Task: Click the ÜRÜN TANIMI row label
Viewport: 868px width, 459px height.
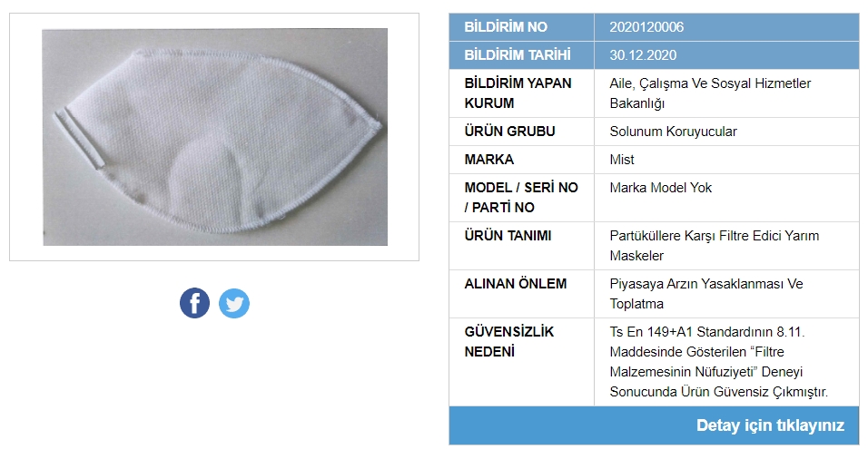Action: coord(508,236)
